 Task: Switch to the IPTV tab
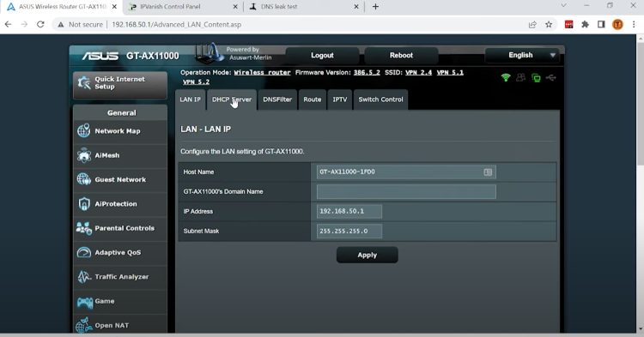point(340,99)
